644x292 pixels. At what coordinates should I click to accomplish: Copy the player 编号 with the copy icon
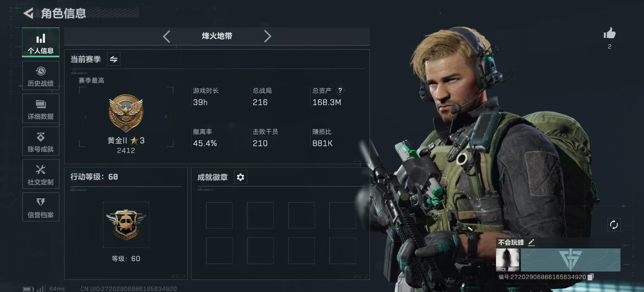tap(591, 277)
